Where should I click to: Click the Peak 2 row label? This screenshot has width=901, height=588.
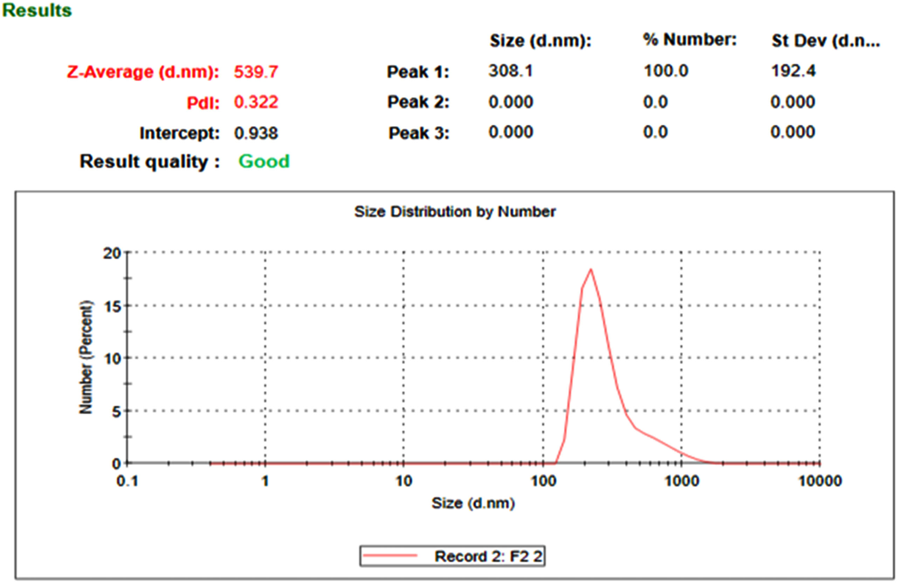[x=418, y=102]
